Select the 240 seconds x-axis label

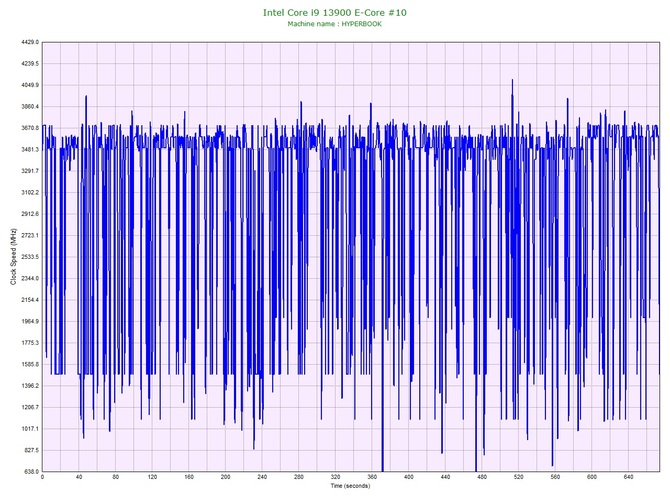click(262, 477)
